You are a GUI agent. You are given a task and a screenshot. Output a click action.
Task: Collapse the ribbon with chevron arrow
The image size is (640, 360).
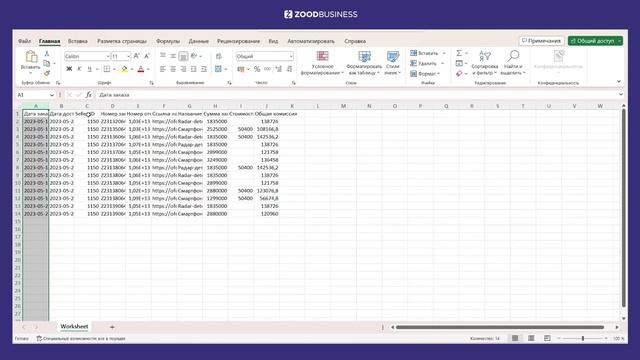pos(619,82)
